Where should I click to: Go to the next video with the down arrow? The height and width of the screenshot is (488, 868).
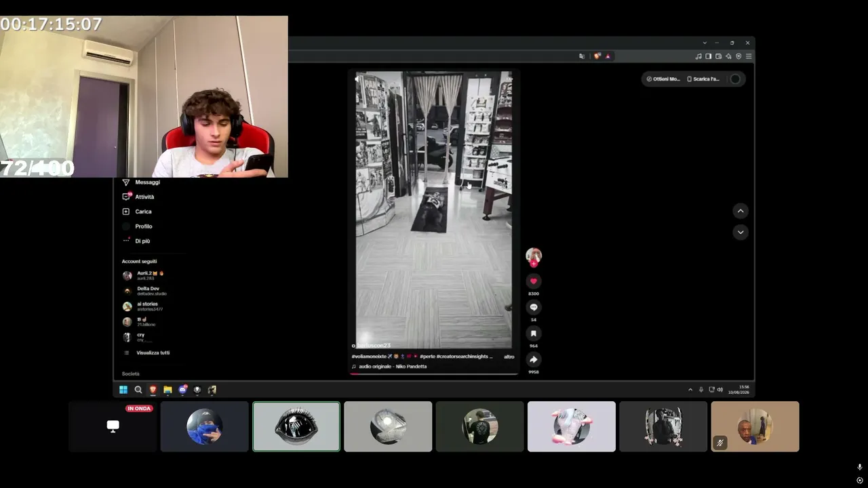pyautogui.click(x=741, y=232)
